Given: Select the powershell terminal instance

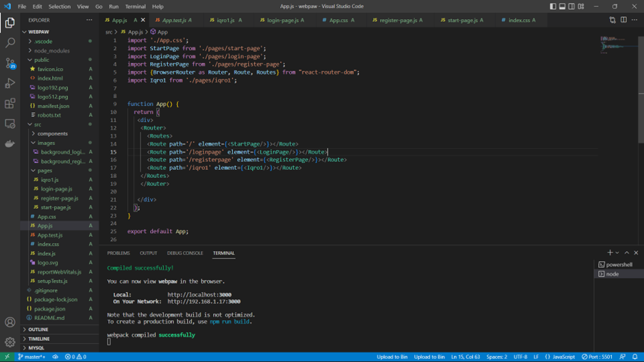Looking at the screenshot, I should 619,265.
